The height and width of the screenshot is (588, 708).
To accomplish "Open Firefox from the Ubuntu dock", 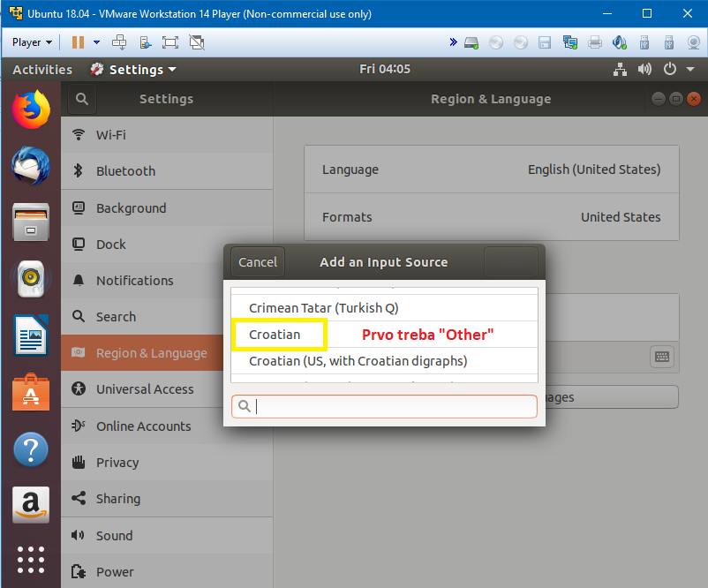I will 31,109.
